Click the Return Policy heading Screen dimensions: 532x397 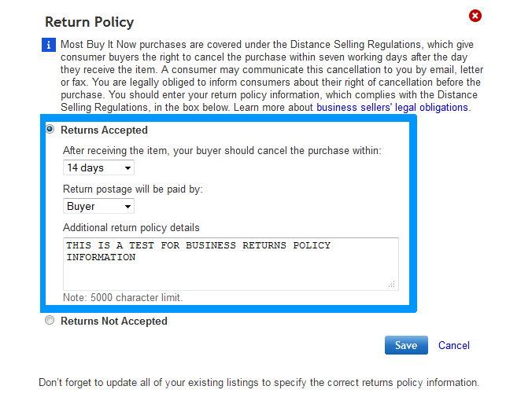click(90, 22)
